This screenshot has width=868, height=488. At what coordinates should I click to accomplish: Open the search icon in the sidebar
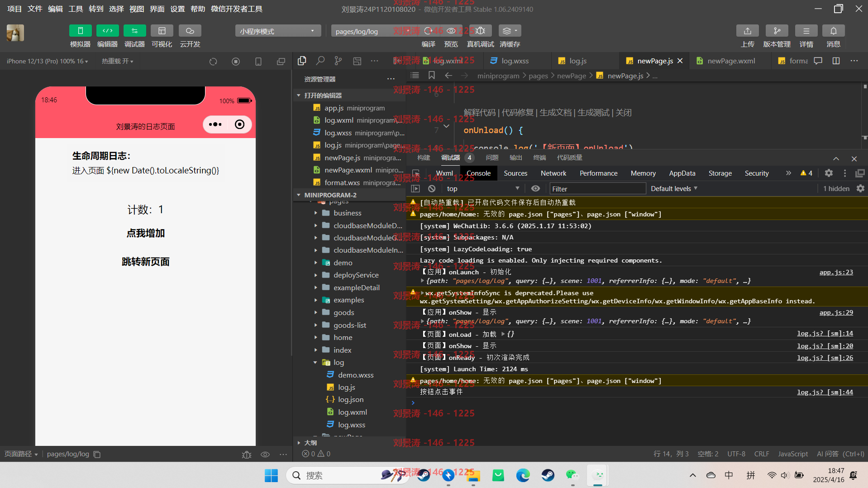320,61
